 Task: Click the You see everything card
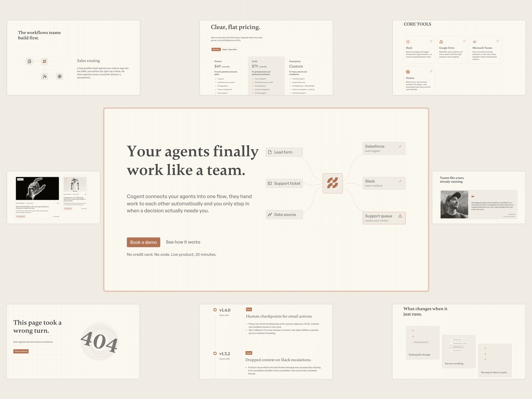[459, 351]
